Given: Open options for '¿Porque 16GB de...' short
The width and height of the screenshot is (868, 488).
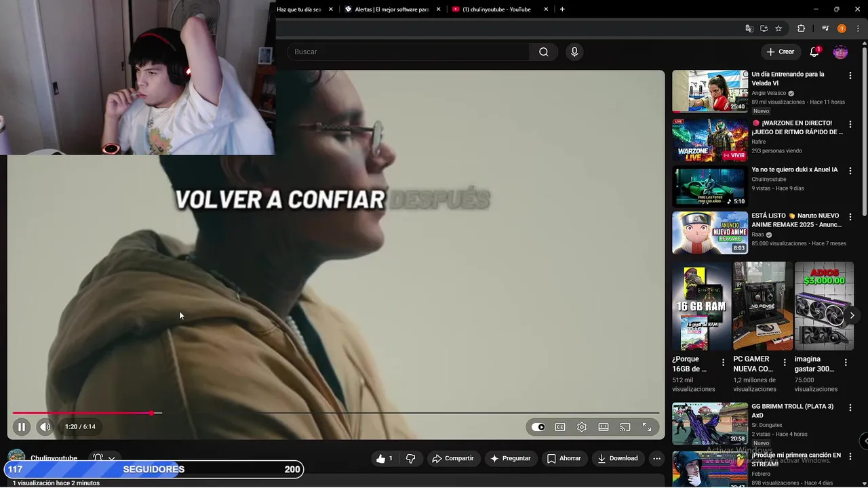Looking at the screenshot, I should coord(723,363).
